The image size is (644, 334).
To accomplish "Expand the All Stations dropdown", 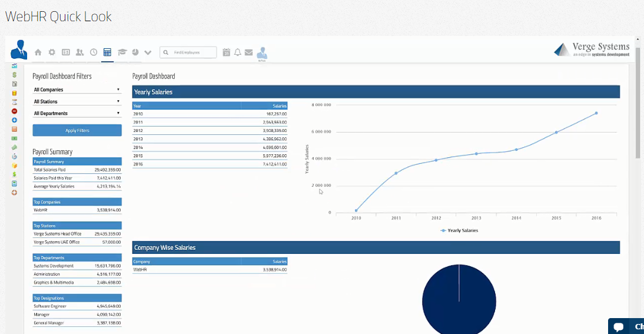I will pos(77,101).
